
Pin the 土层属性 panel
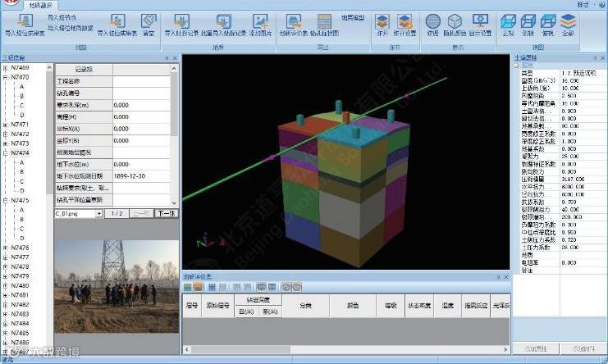pos(595,58)
